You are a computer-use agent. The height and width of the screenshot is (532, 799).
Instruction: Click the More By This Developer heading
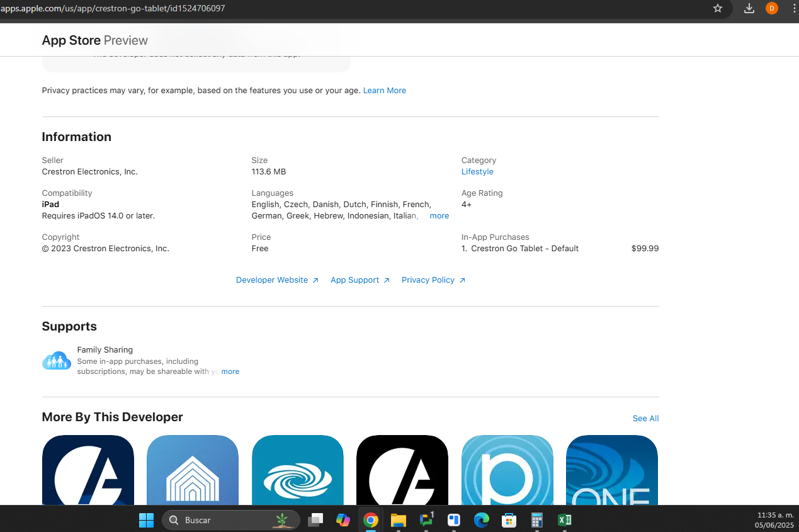coord(113,417)
